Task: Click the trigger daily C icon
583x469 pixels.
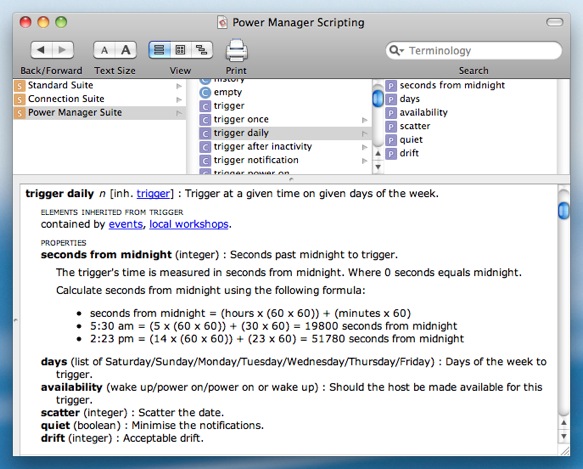Action: point(205,134)
